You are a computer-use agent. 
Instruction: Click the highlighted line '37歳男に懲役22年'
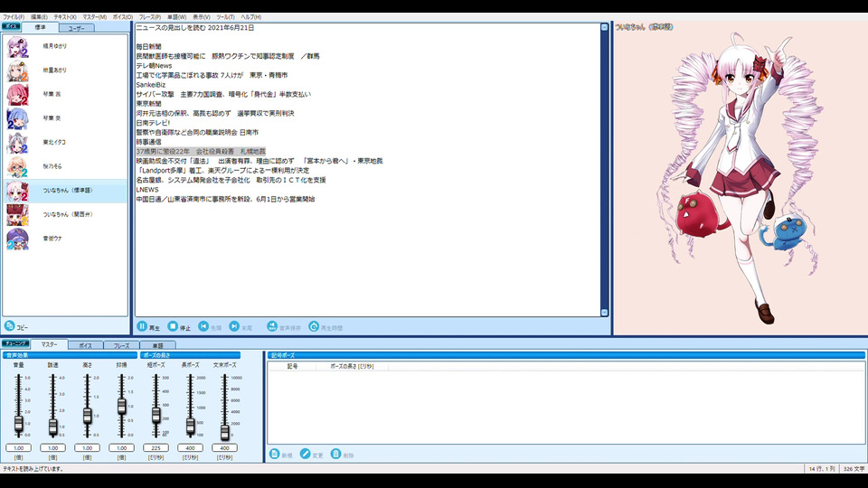coord(201,151)
